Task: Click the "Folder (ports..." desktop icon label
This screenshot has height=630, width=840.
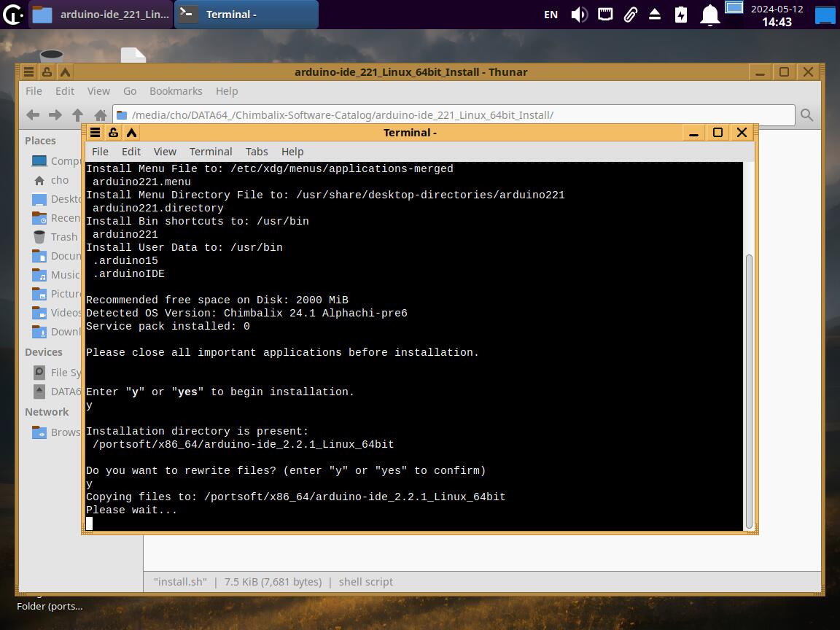Action: tap(50, 607)
